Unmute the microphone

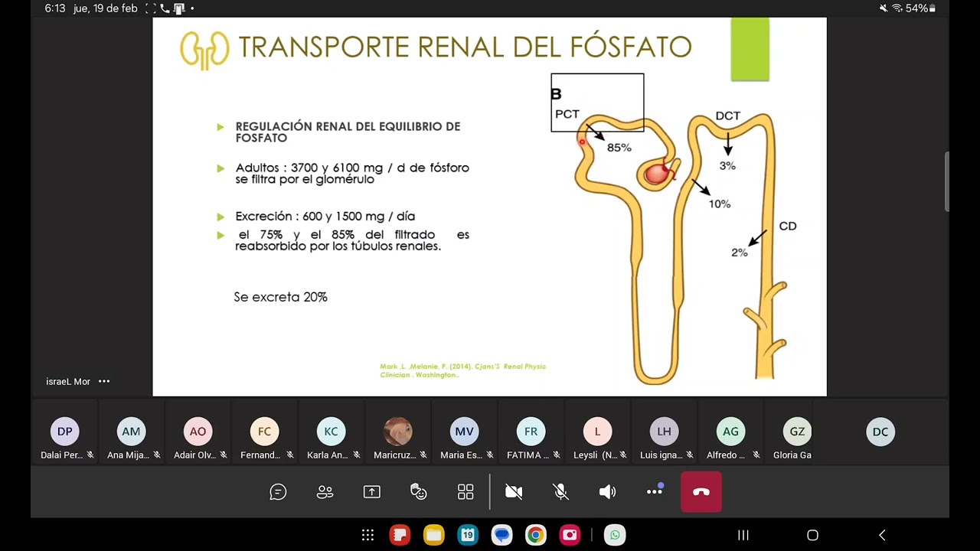point(561,492)
